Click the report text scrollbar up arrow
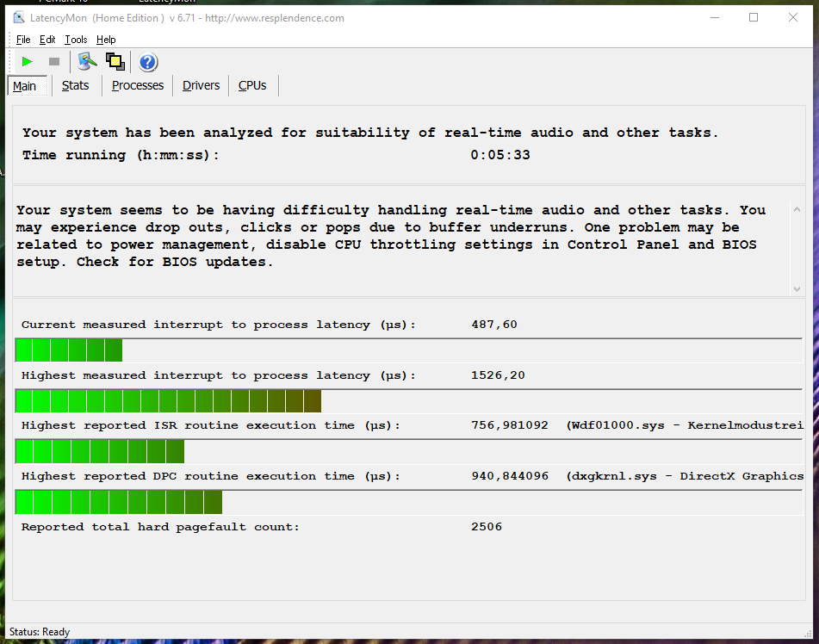Viewport: 819px width, 644px height. coord(797,209)
